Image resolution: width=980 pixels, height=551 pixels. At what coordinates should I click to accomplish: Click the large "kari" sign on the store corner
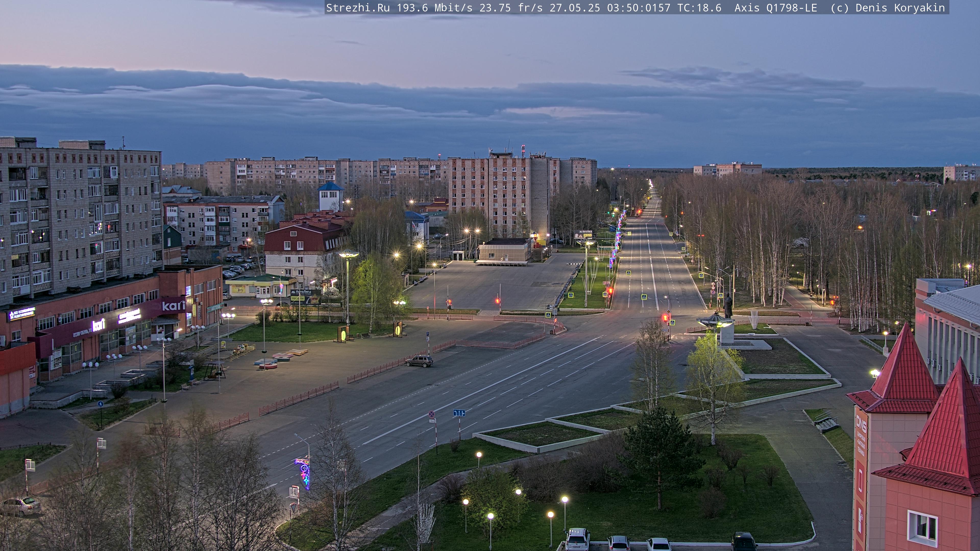[x=174, y=305]
